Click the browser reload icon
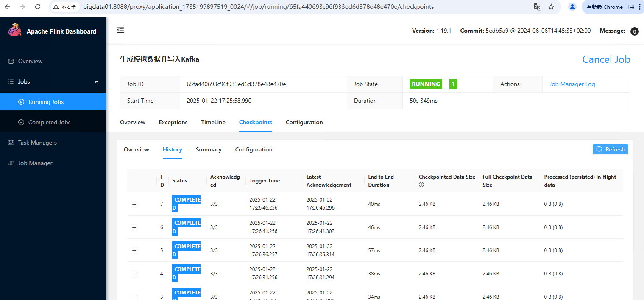This screenshot has width=644, height=300. tap(38, 7)
